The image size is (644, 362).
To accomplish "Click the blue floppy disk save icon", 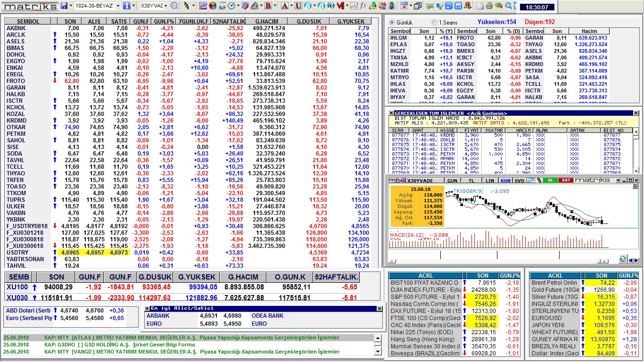I will [x=64, y=6].
